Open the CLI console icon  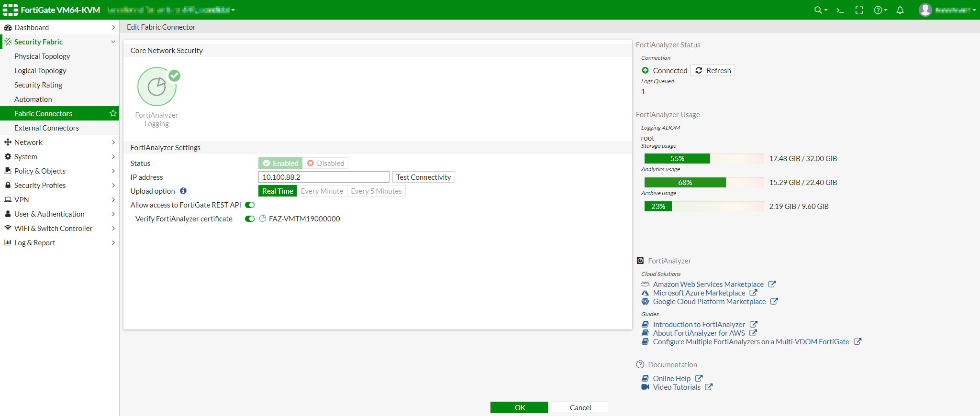[840, 10]
